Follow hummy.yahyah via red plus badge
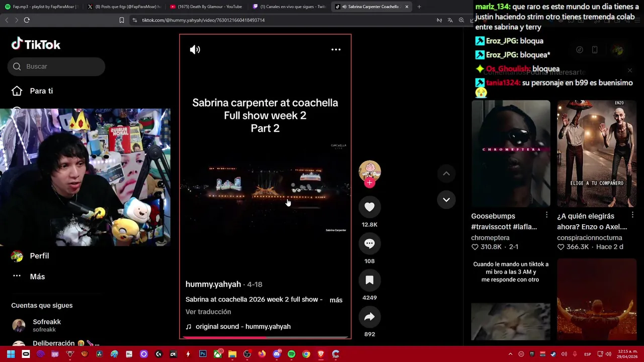 (x=369, y=183)
